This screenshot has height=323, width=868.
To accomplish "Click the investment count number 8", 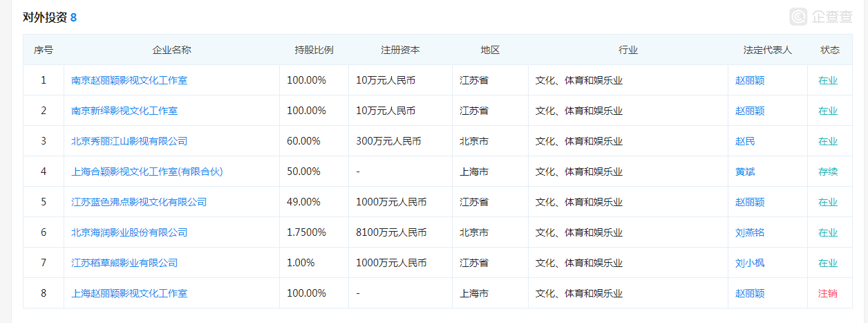I will [x=73, y=17].
